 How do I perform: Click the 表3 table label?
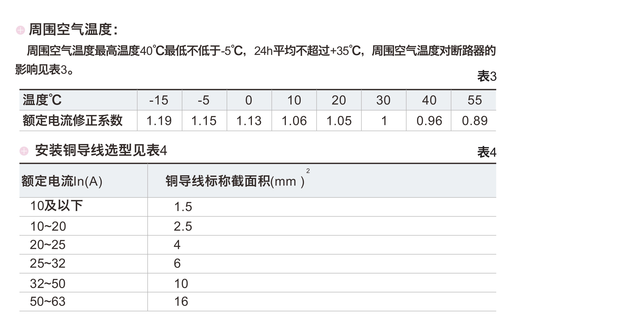pyautogui.click(x=486, y=76)
